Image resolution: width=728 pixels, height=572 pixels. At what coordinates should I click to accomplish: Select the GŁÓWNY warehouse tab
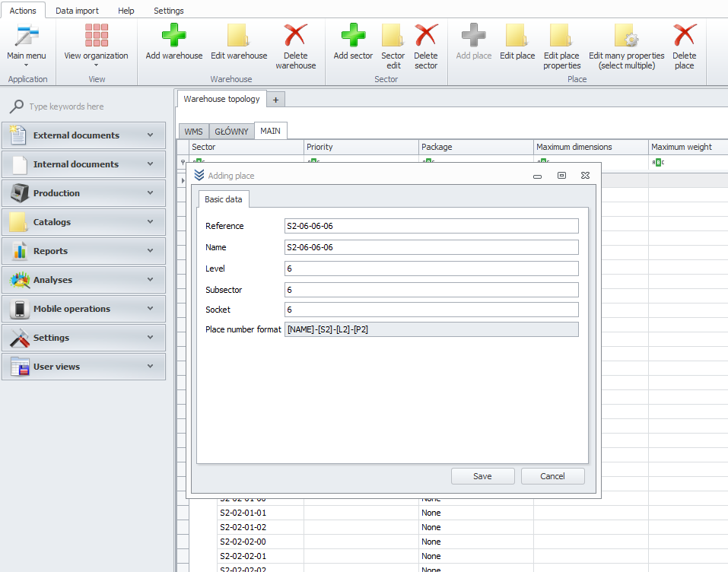tap(232, 132)
